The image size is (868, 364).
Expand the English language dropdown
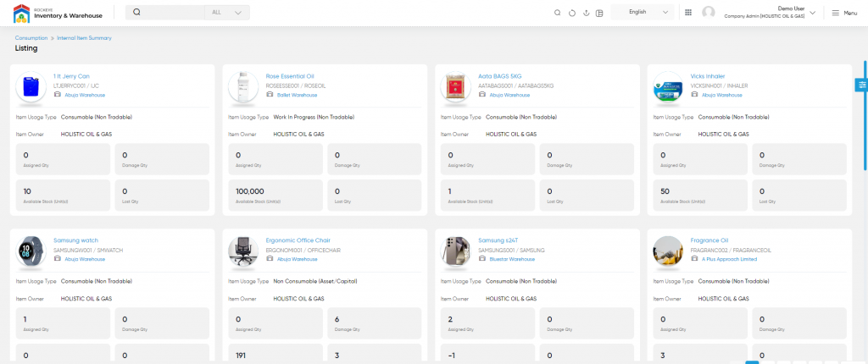643,13
